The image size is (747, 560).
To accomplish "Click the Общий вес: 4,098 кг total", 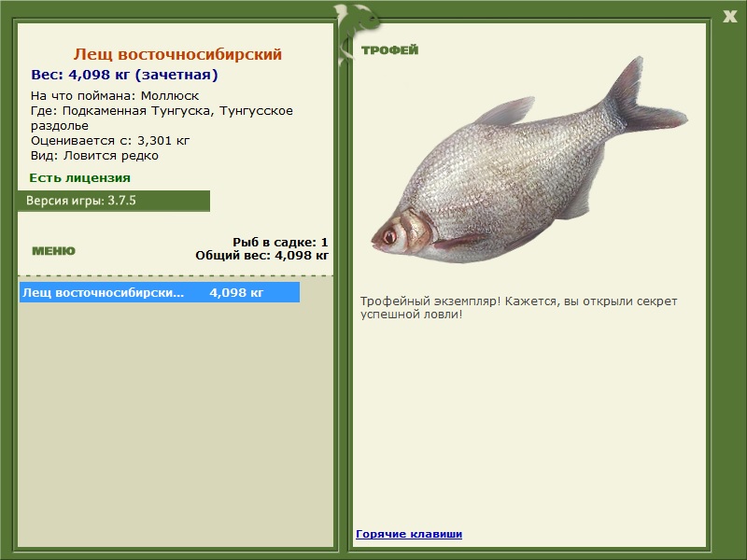I will (x=261, y=255).
